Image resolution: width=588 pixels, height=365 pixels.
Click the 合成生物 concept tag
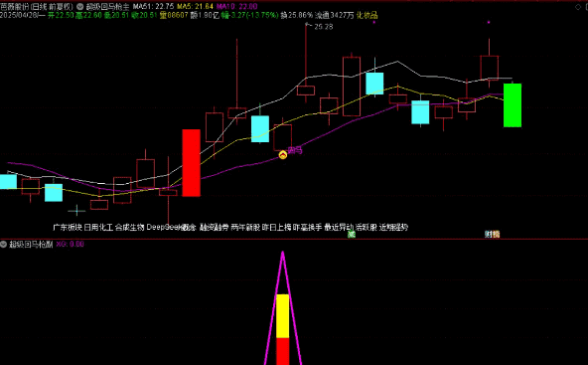tap(130, 227)
